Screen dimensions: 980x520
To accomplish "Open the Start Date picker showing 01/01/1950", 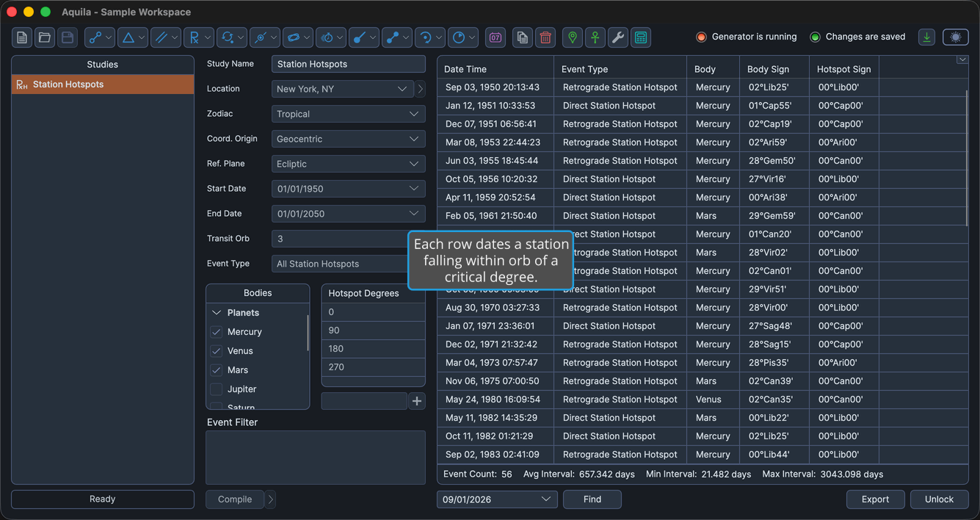I will click(x=349, y=189).
